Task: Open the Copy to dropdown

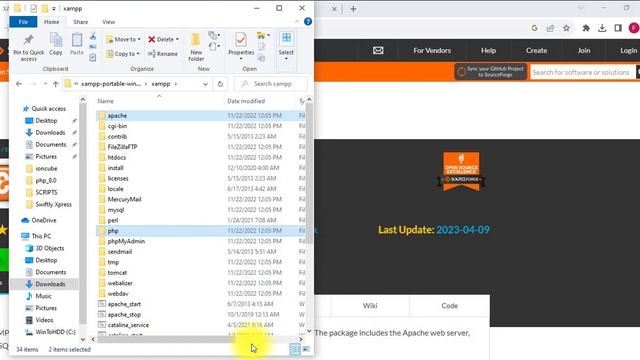Action: (123, 53)
